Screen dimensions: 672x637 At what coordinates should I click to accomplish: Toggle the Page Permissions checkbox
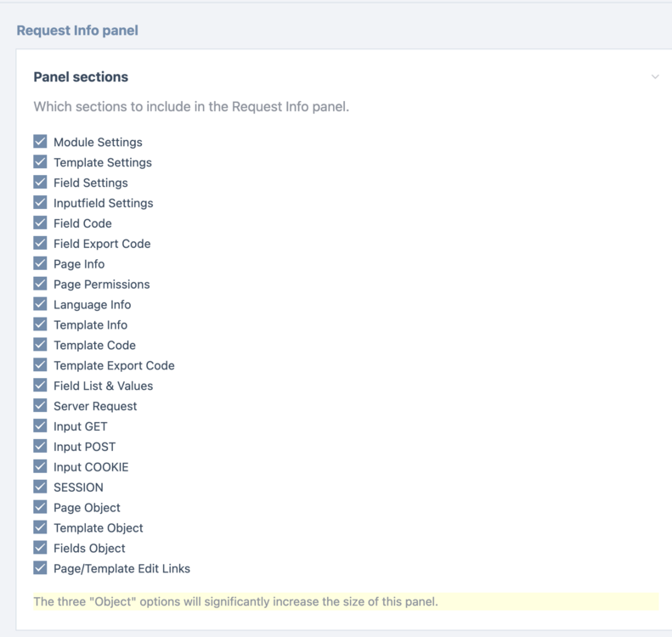click(40, 285)
